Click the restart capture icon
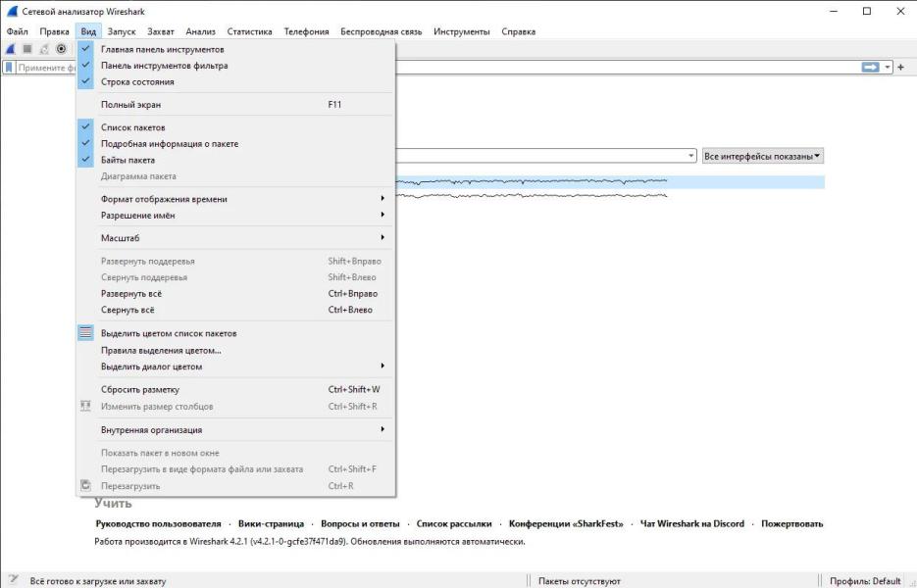This screenshot has width=917, height=588. (x=44, y=49)
